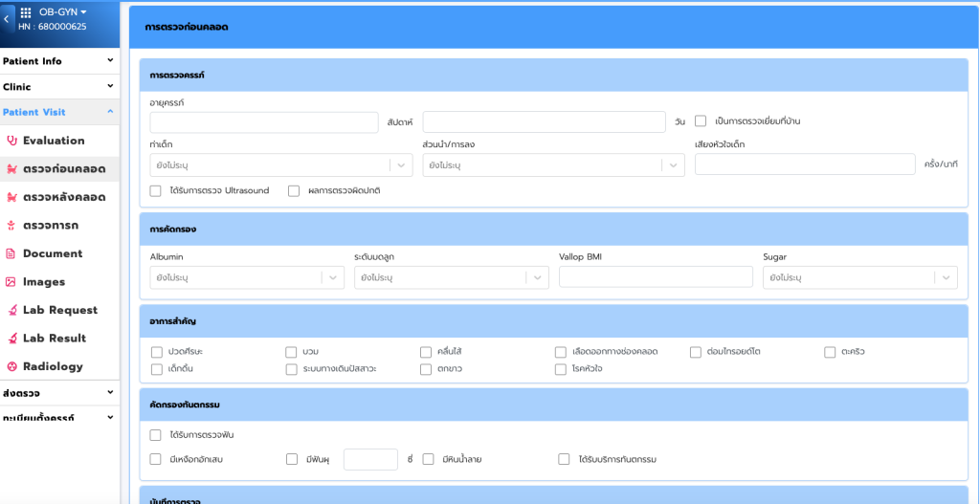Click the Document file icon in sidebar
The image size is (980, 504).
pos(11,253)
